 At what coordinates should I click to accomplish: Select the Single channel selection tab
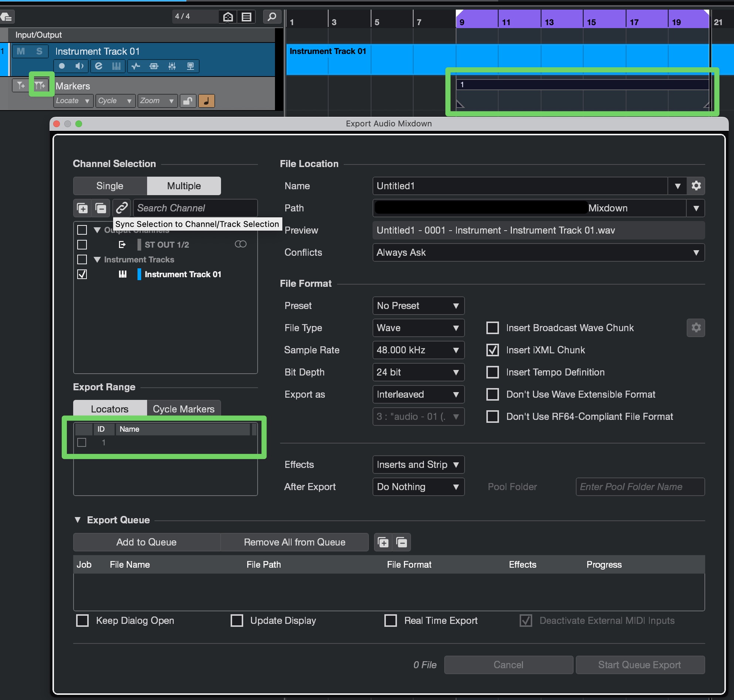tap(110, 186)
